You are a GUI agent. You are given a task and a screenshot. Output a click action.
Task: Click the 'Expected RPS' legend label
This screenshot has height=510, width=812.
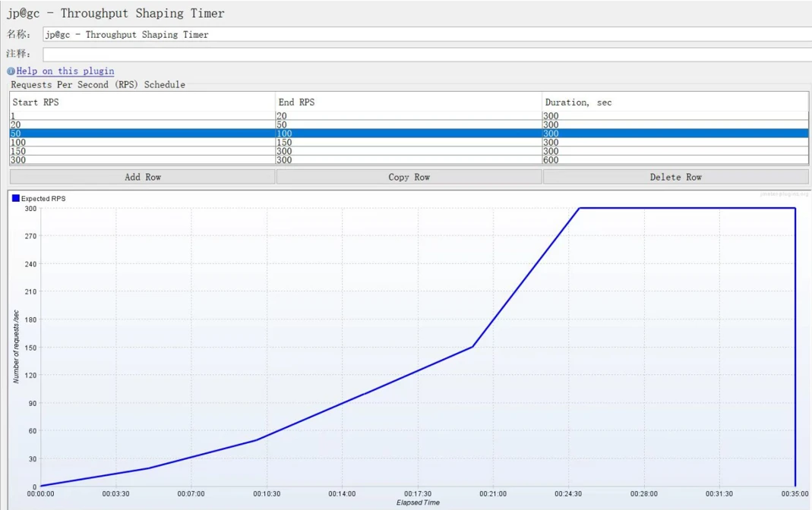click(43, 199)
